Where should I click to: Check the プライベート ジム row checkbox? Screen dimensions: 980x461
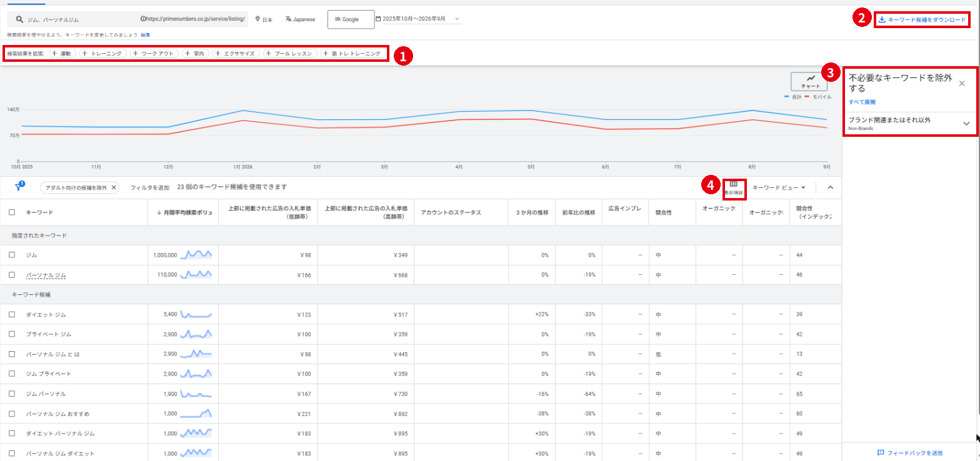12,334
